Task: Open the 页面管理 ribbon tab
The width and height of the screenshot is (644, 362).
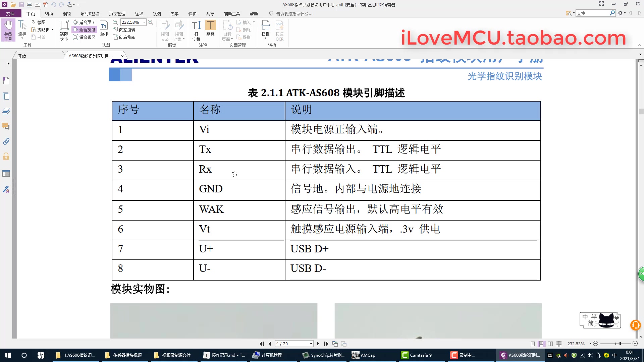Action: tap(117, 14)
